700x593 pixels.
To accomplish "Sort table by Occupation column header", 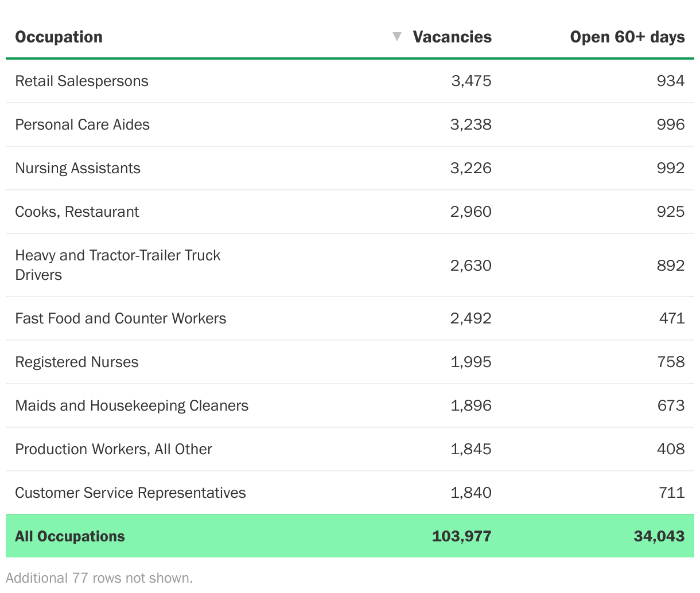I will click(x=59, y=37).
